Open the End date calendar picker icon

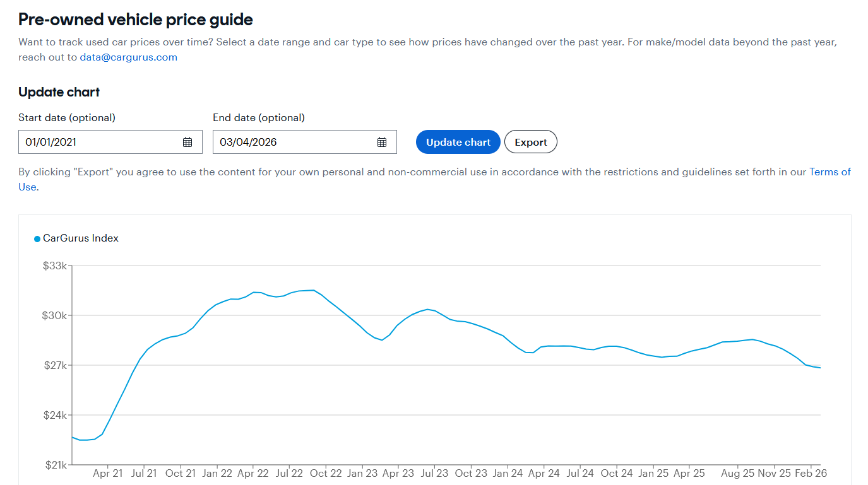pos(382,142)
